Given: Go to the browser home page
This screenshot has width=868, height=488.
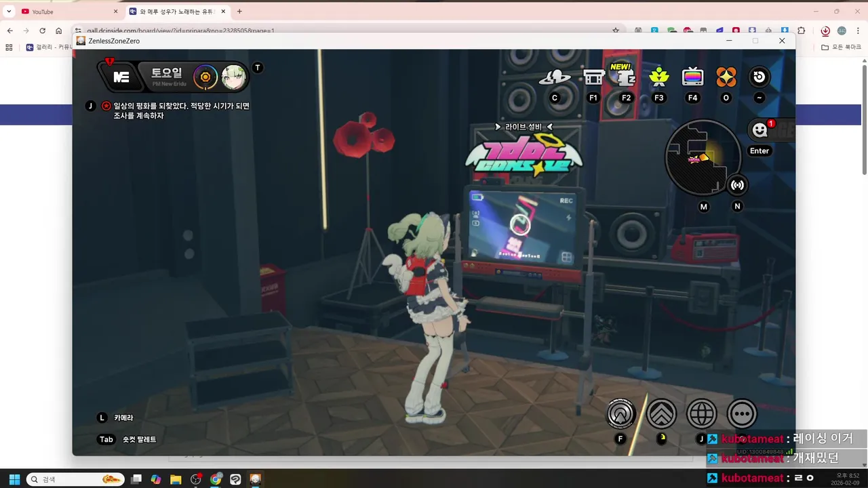Looking at the screenshot, I should pyautogui.click(x=58, y=30).
